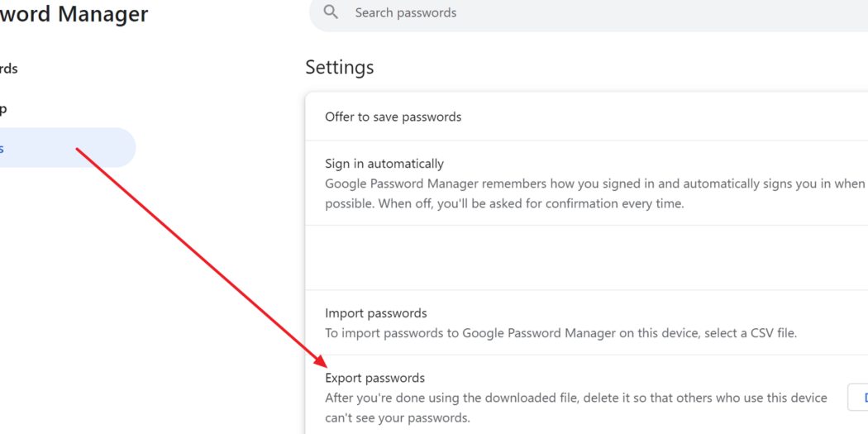Select the Export passwords setting label
This screenshot has width=868, height=434.
374,378
